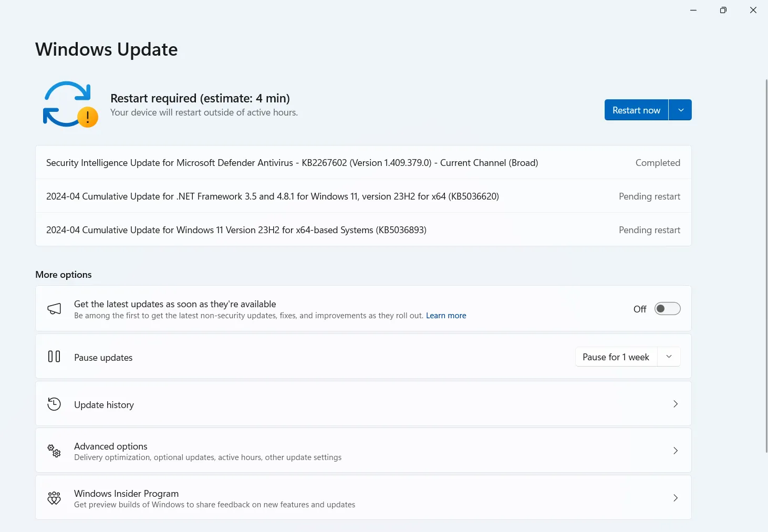Open the pause duration dropdown chevron
The image size is (768, 532).
coord(669,357)
